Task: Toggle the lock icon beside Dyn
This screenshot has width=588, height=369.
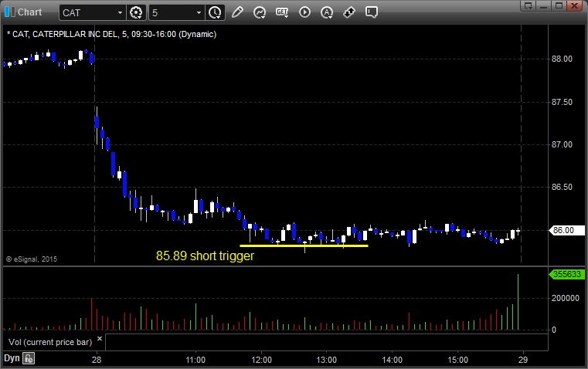Action: tap(29, 358)
